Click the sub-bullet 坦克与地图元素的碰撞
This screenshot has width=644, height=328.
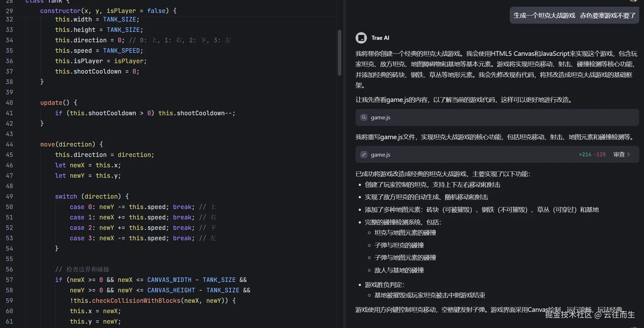405,233
